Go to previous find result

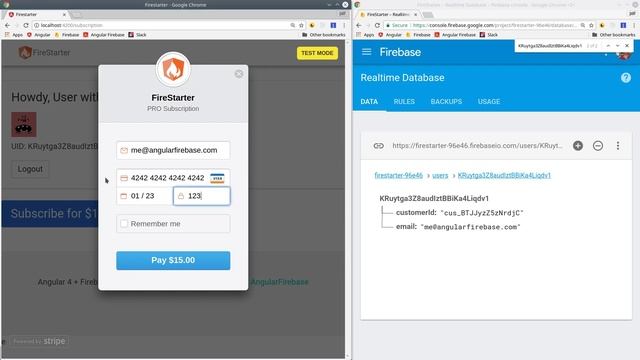point(608,46)
